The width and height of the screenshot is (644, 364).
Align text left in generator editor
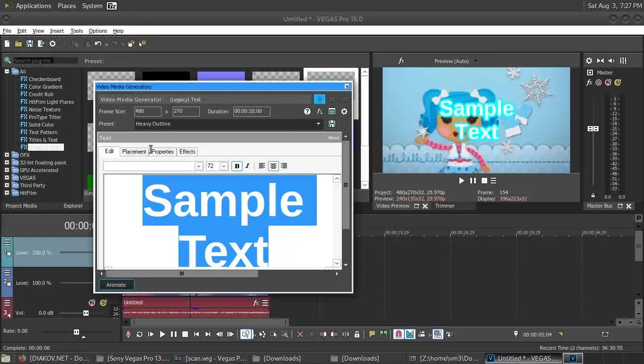(x=262, y=166)
